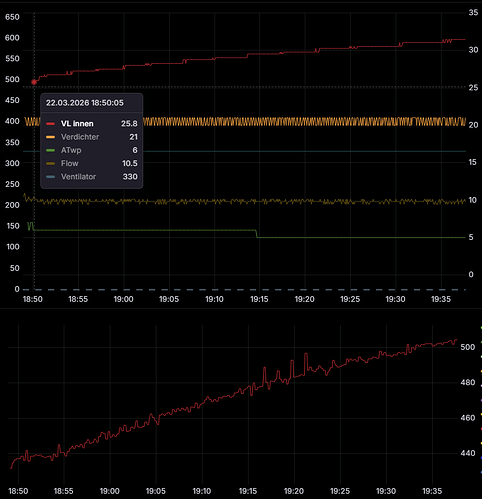The image size is (482, 499).
Task: Click the olive swatch beside Flow
Action: pos(50,163)
